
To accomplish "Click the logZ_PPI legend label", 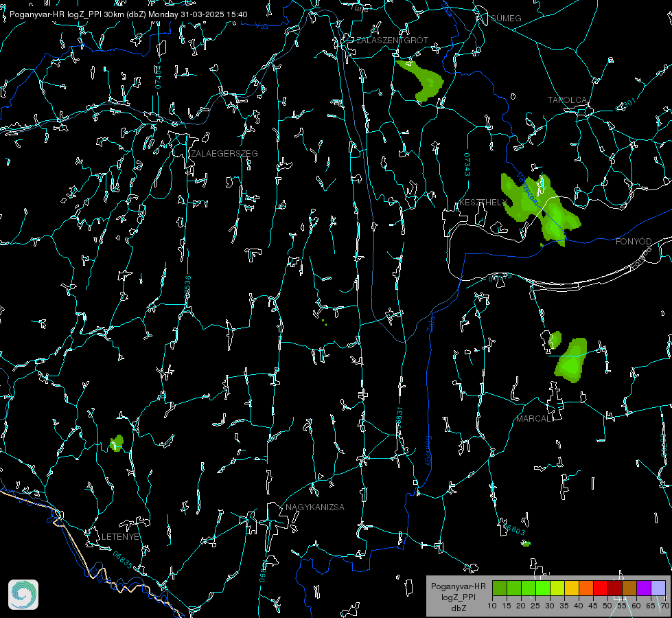I will click(x=458, y=597).
